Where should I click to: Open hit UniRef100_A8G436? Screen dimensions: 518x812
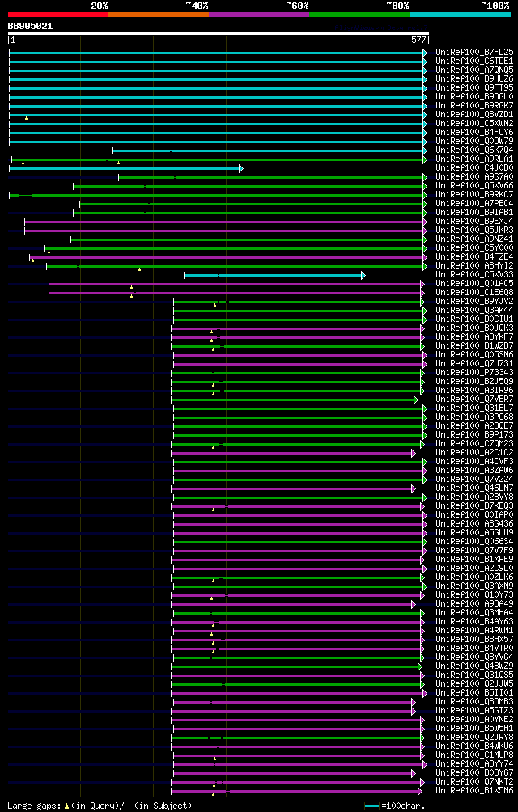[x=474, y=524]
